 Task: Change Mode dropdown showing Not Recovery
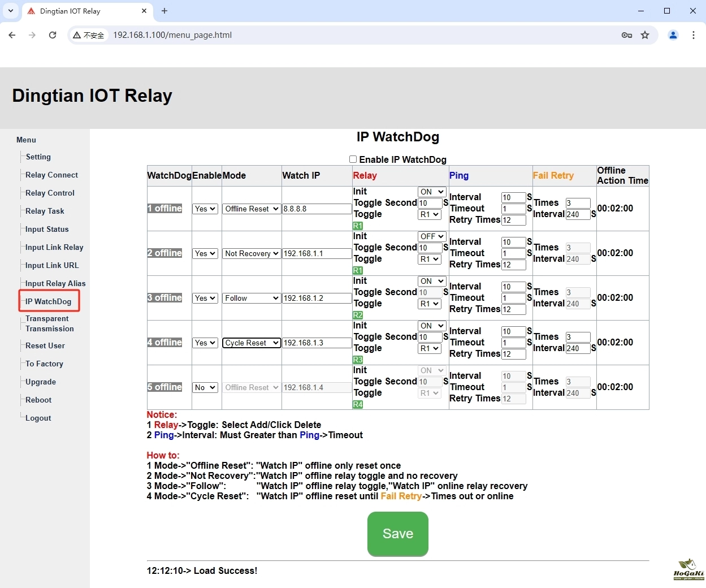[252, 253]
